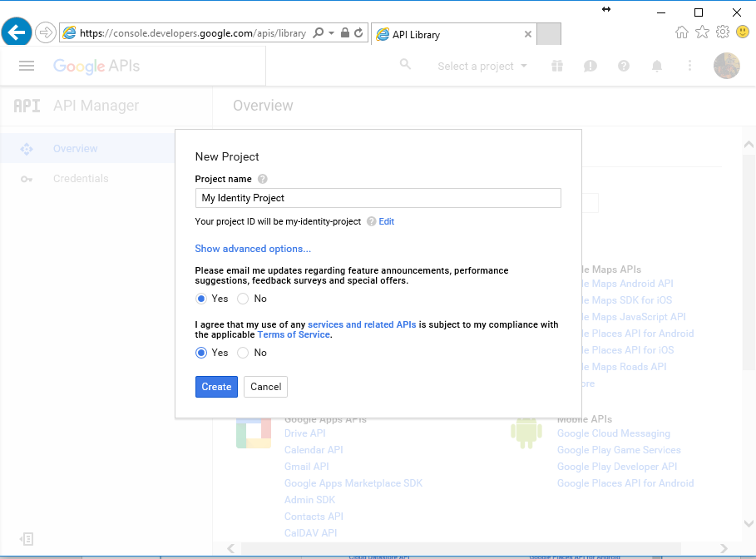
Task: Click the Project name input field
Action: tap(378, 198)
